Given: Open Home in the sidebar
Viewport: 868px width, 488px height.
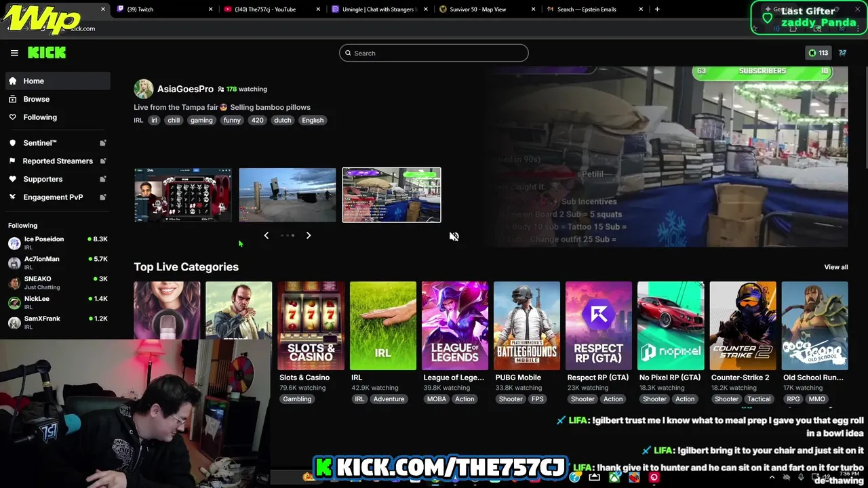Looking at the screenshot, I should click(58, 81).
